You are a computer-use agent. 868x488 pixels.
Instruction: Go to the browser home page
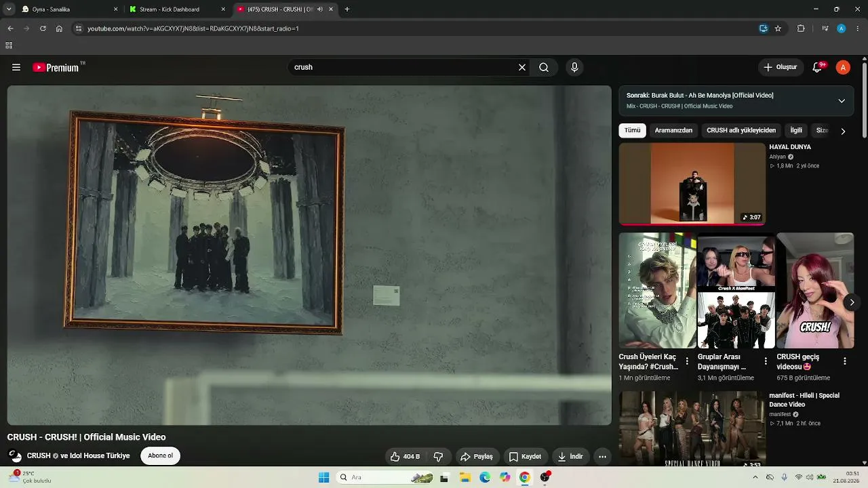pos(59,28)
